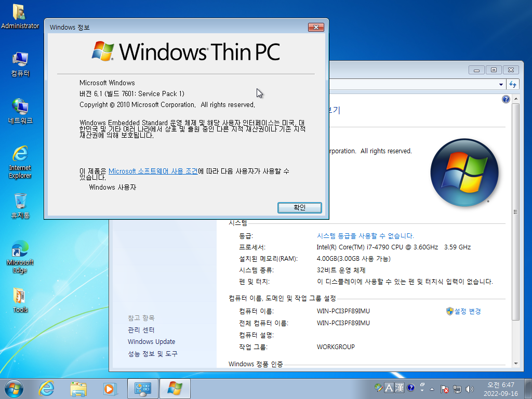
Task: Click the memory value 4.00GB(3.00GB 사용 가능)
Action: [353, 259]
